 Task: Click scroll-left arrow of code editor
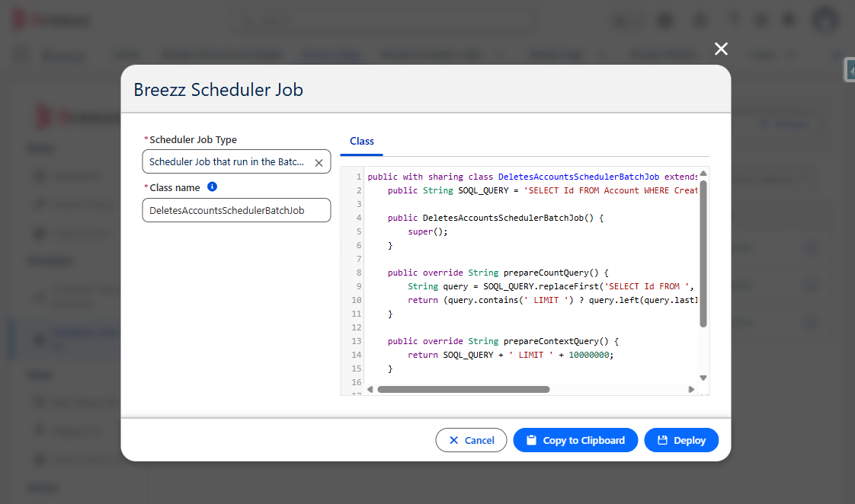[370, 389]
